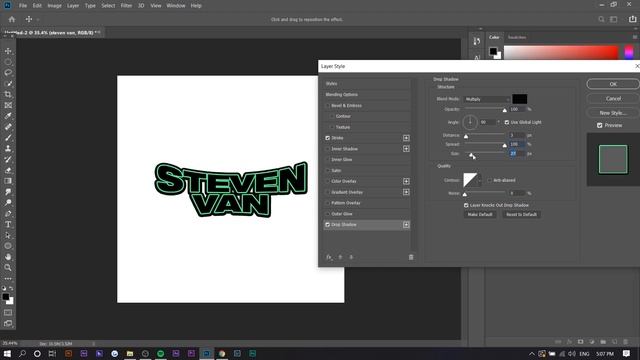Select the Lasso tool

point(8,73)
